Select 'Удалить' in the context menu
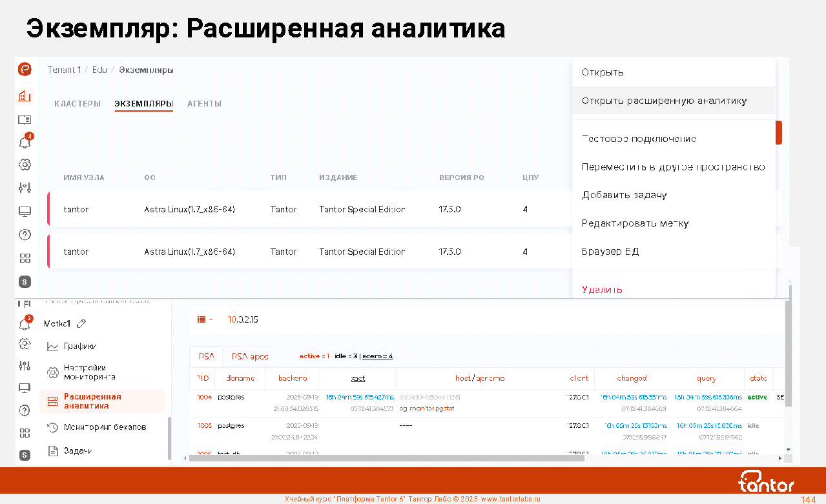 click(602, 290)
